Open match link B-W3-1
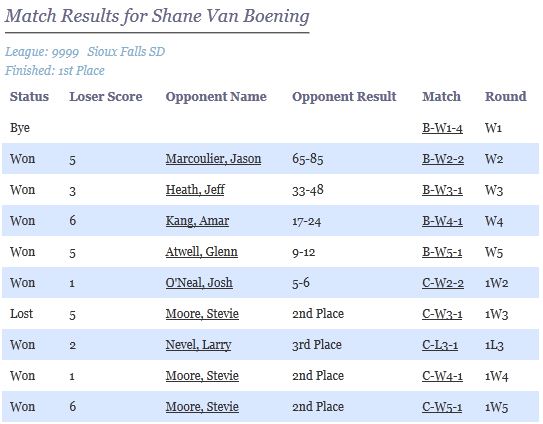The height and width of the screenshot is (424, 543). click(442, 190)
